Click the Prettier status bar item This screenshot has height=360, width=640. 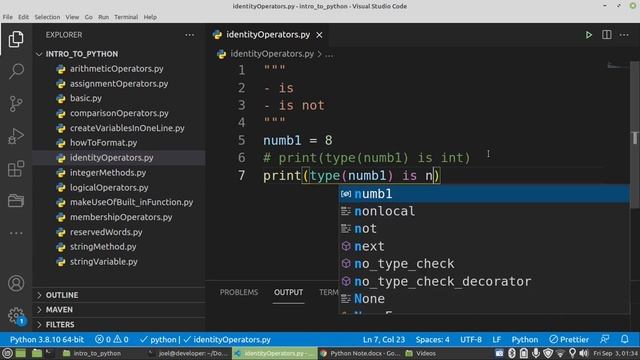click(x=569, y=339)
